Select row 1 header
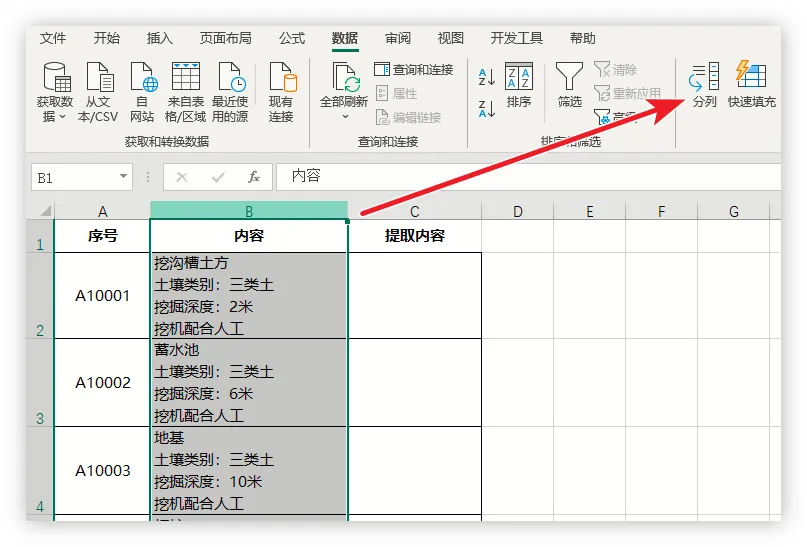This screenshot has width=807, height=547. 40,236
